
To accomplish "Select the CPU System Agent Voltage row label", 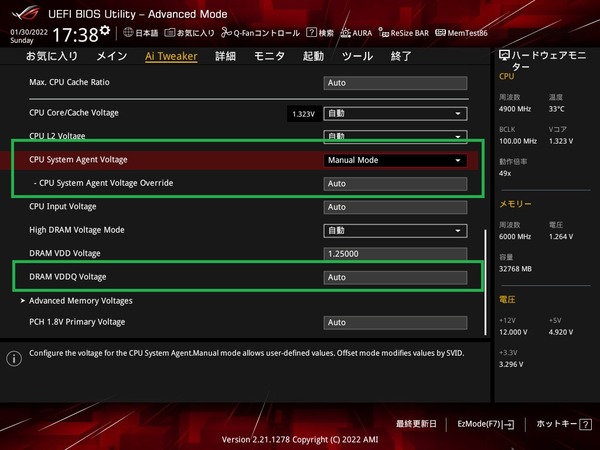I will [78, 160].
